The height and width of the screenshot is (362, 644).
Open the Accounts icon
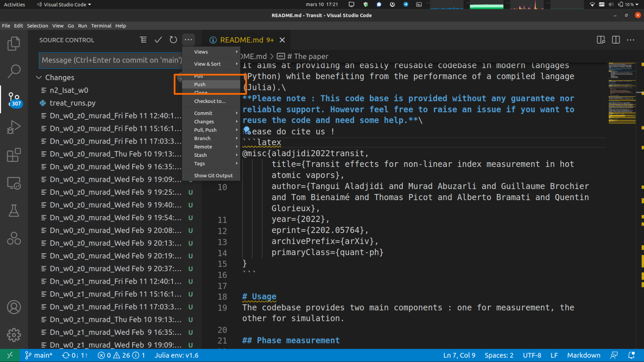pyautogui.click(x=14, y=307)
